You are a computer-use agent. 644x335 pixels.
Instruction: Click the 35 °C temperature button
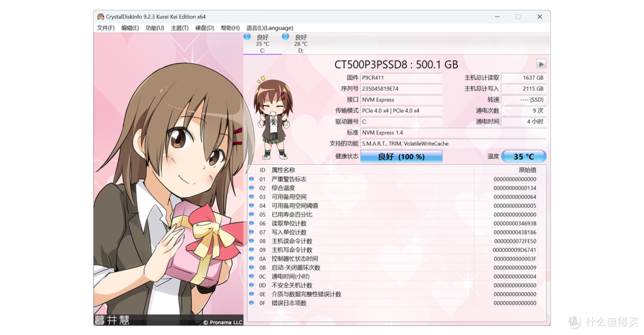524,156
